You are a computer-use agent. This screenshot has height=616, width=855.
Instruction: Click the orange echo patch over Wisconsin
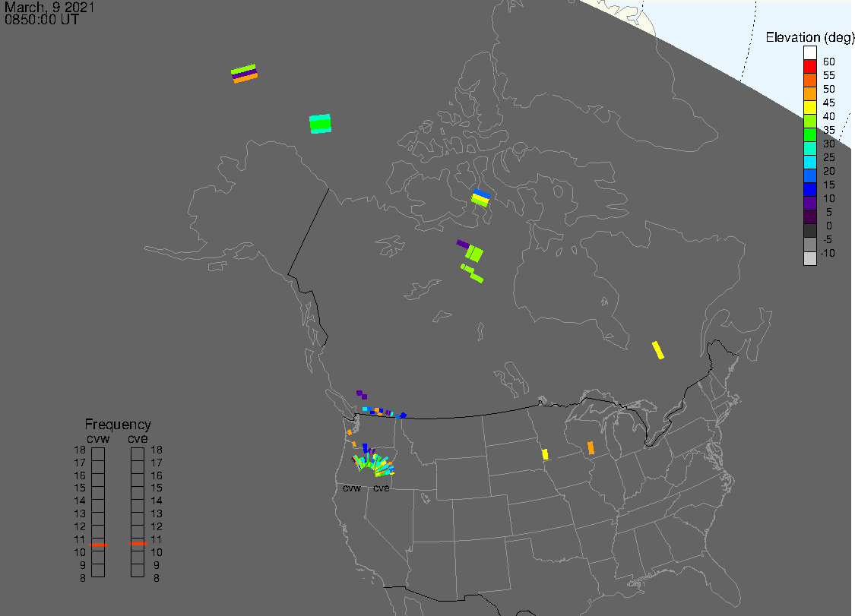pos(591,448)
